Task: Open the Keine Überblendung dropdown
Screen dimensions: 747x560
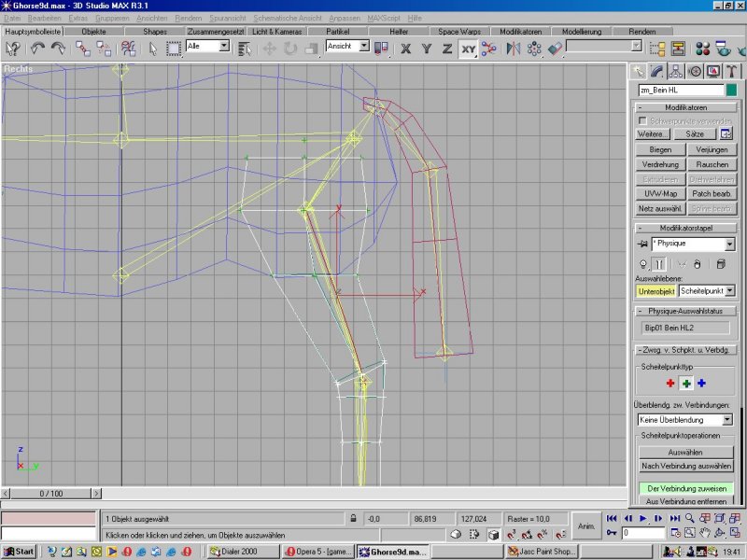Action: (x=727, y=420)
